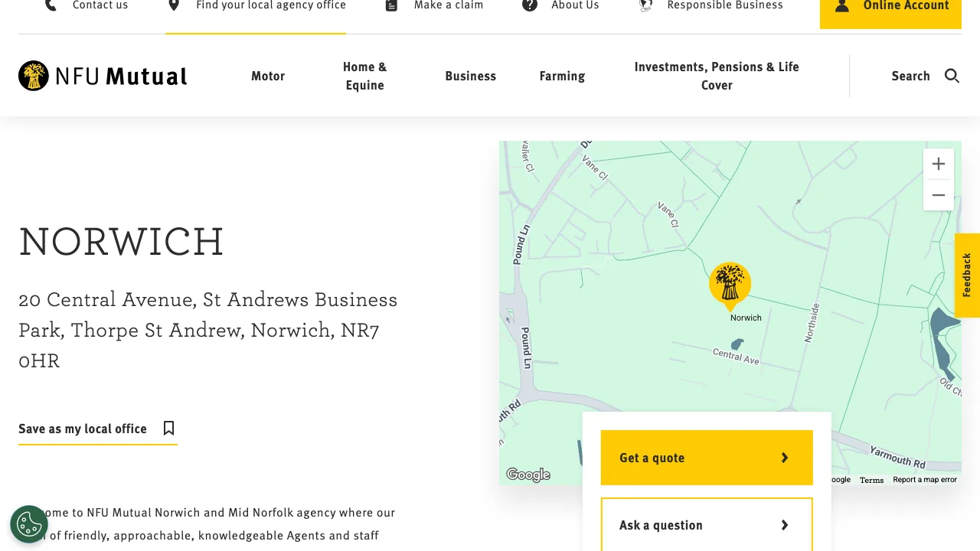This screenshot has height=551, width=980.
Task: Click the About Us question mark icon
Action: (x=530, y=5)
